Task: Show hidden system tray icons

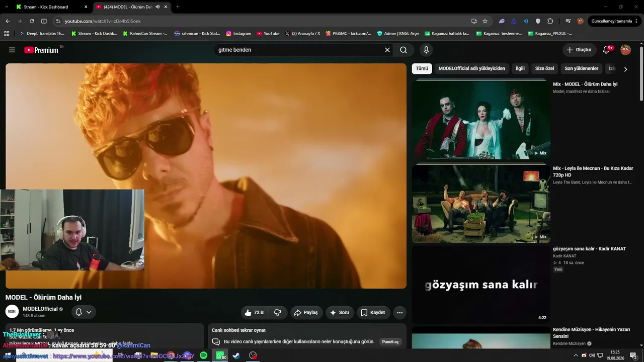Action: (576, 355)
